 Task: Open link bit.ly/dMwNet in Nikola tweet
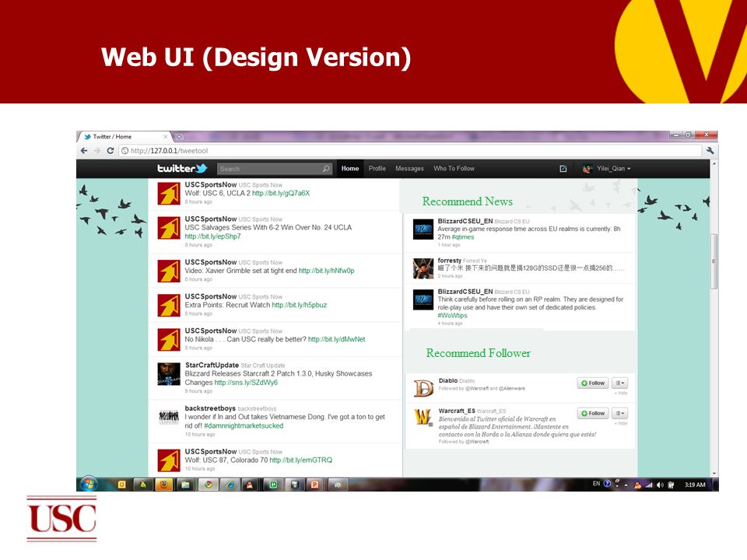pyautogui.click(x=337, y=339)
